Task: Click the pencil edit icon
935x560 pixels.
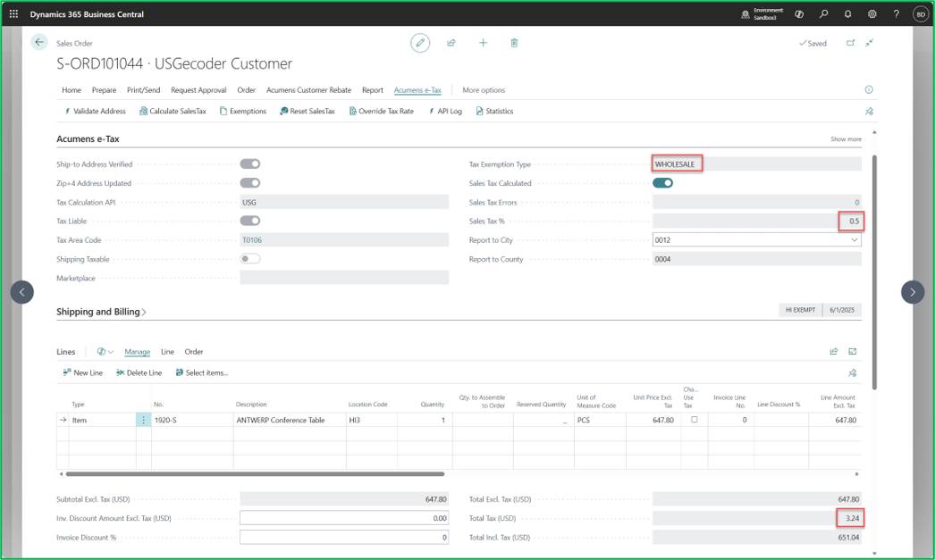Action: 420,43
